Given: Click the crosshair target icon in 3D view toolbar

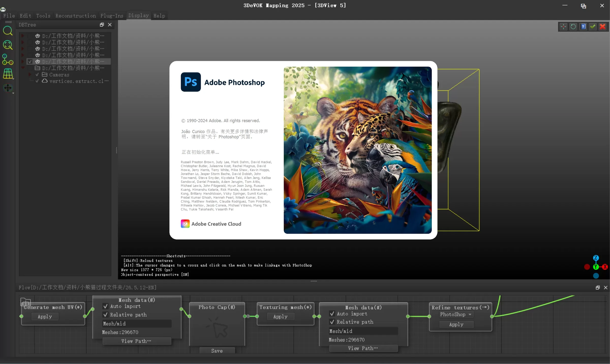Looking at the screenshot, I should (563, 27).
